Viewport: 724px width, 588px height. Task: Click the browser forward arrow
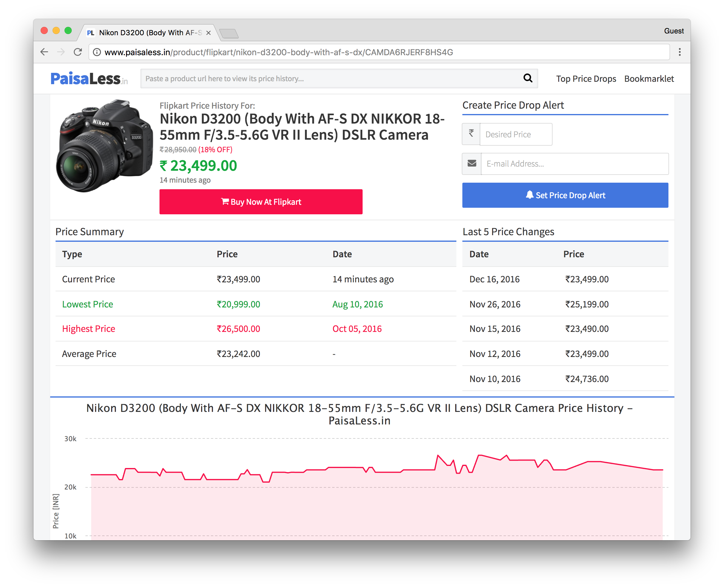[x=61, y=52]
